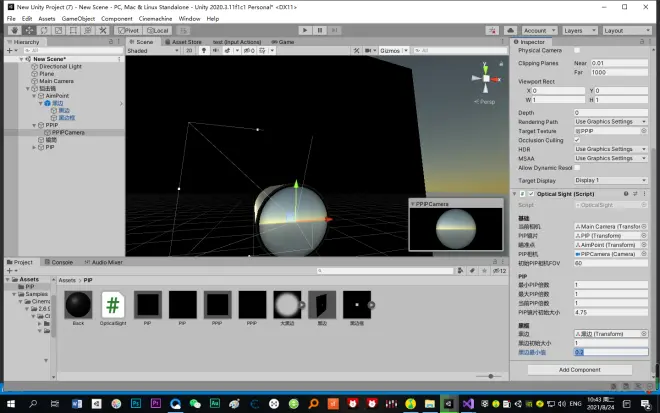Disable the Occlusion Culling checkbox
The width and height of the screenshot is (660, 413).
click(x=577, y=140)
